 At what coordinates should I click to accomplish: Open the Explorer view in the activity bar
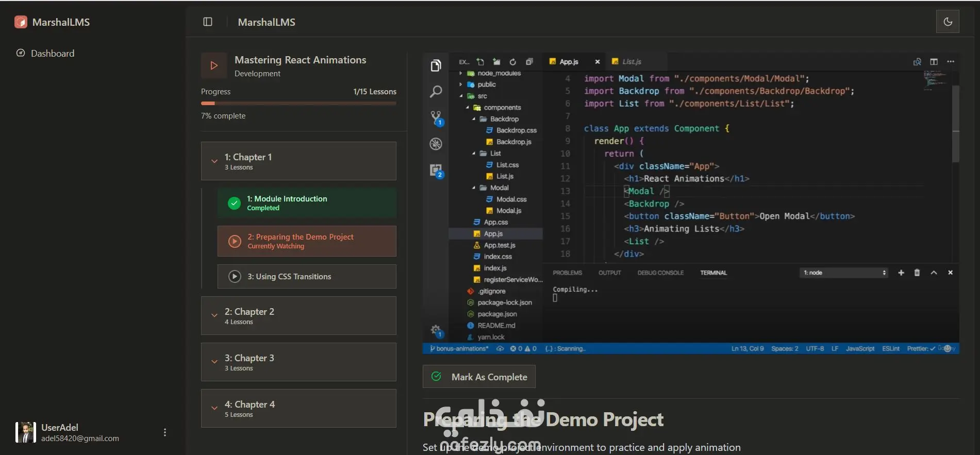click(x=436, y=65)
